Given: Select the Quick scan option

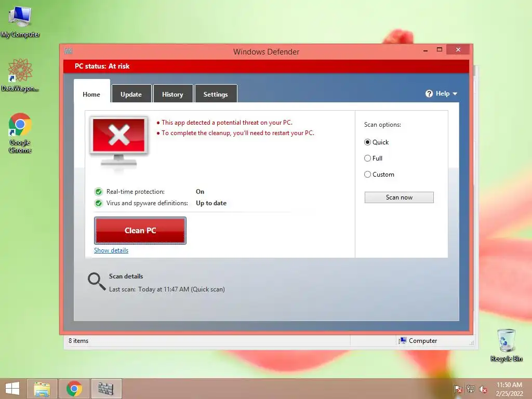Looking at the screenshot, I should point(367,142).
